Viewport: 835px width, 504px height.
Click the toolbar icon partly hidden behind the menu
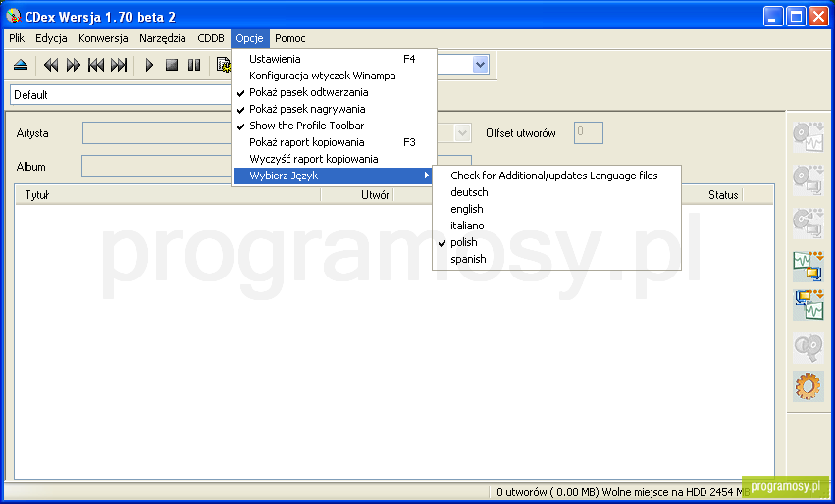pyautogui.click(x=224, y=65)
